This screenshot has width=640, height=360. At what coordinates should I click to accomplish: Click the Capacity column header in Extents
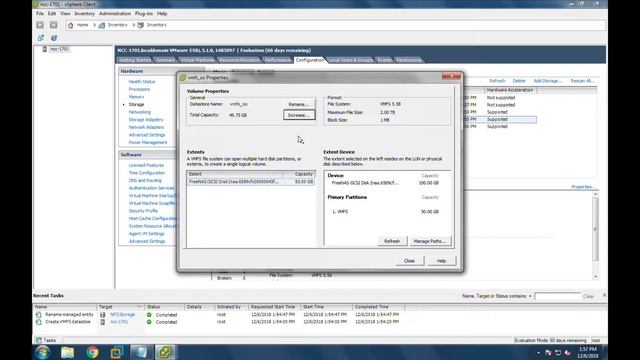tap(299, 174)
